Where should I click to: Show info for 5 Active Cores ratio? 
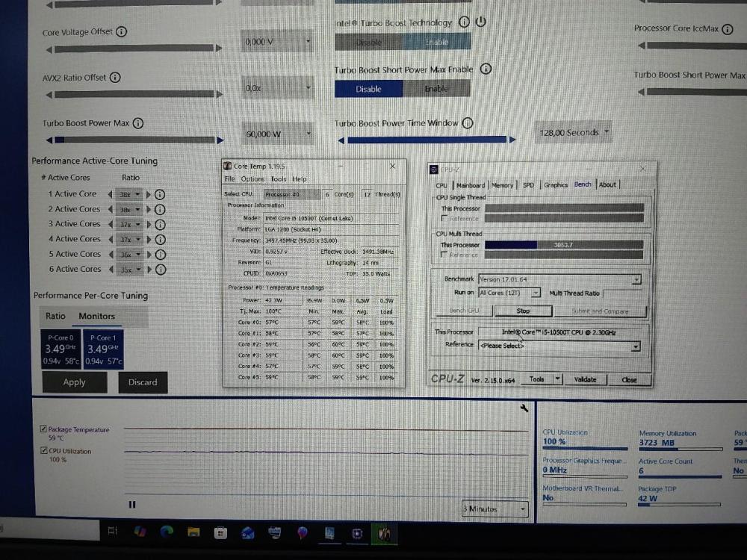coord(161,255)
